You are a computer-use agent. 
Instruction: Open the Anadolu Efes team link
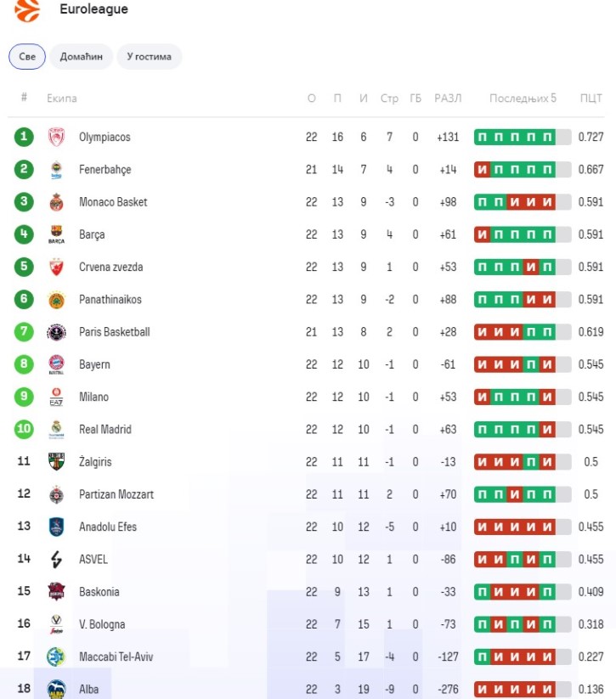(107, 527)
